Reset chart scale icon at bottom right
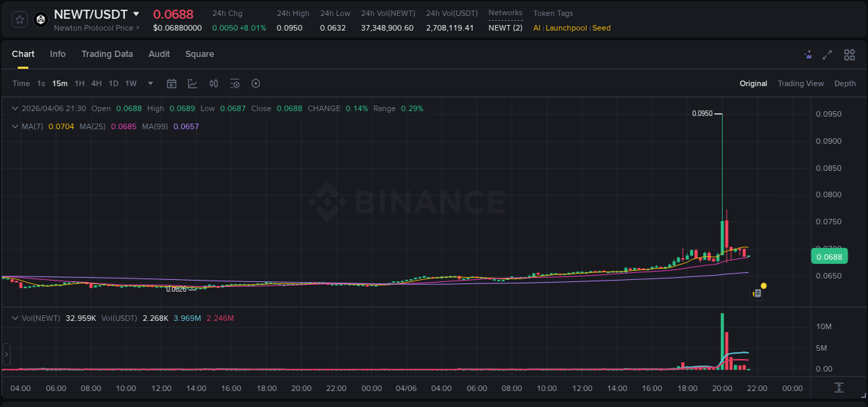 point(839,388)
